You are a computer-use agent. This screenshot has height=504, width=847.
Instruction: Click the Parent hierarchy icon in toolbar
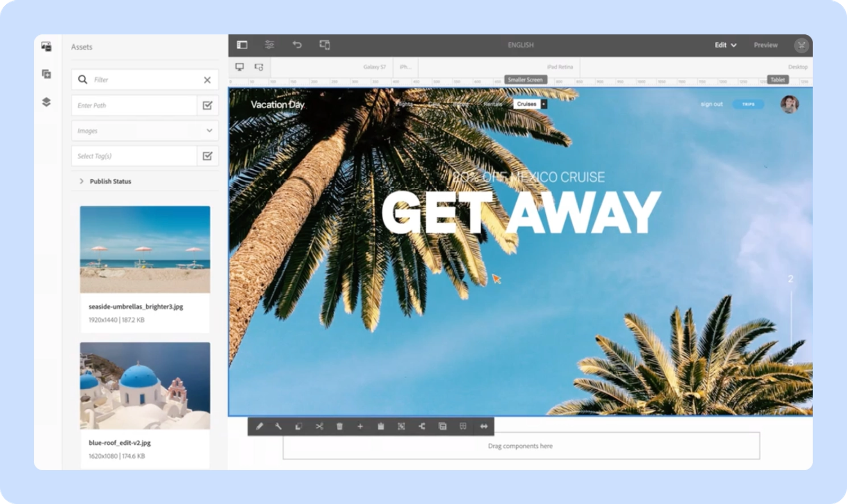click(422, 426)
